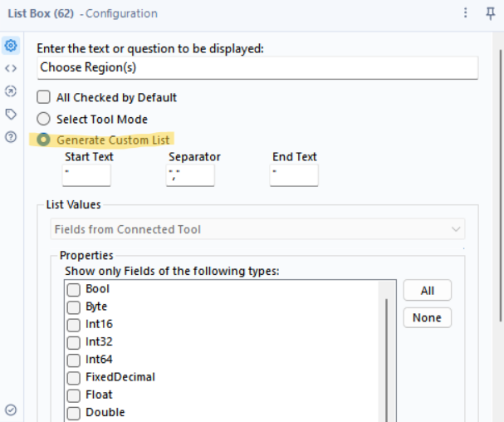Enable All Checked by Default
Image resolution: width=504 pixels, height=422 pixels.
coord(44,97)
